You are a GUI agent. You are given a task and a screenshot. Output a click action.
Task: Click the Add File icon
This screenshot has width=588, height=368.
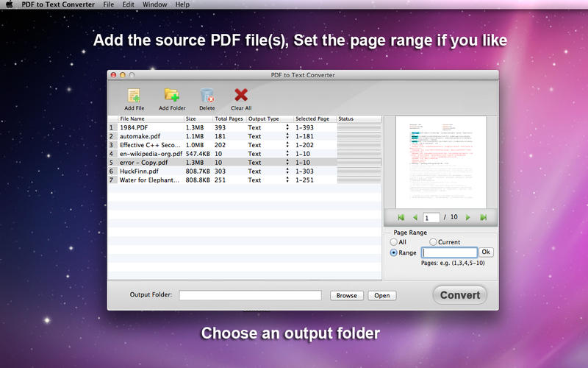[x=134, y=96]
